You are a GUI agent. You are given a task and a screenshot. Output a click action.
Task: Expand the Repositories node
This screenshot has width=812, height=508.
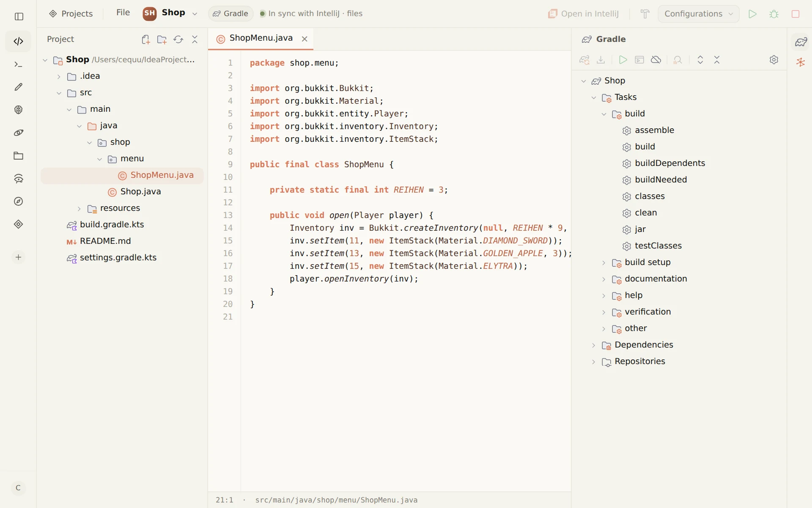pos(594,362)
